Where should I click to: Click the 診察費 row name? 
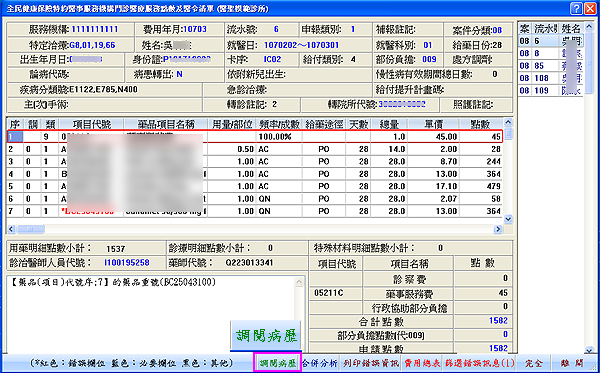click(409, 279)
